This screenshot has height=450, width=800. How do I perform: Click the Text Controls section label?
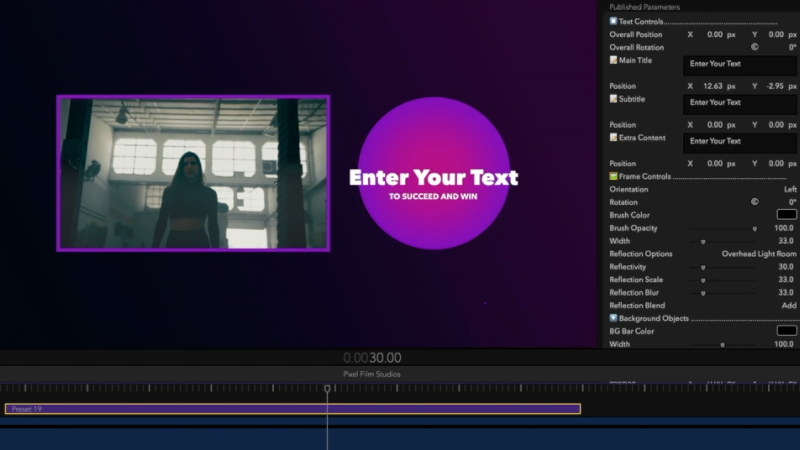coord(641,21)
